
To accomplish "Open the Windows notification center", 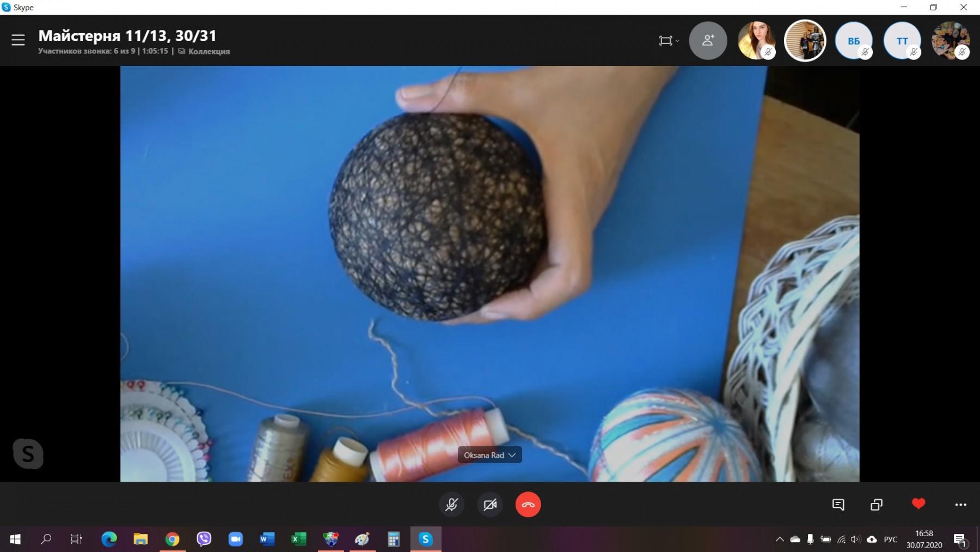I will tap(960, 539).
